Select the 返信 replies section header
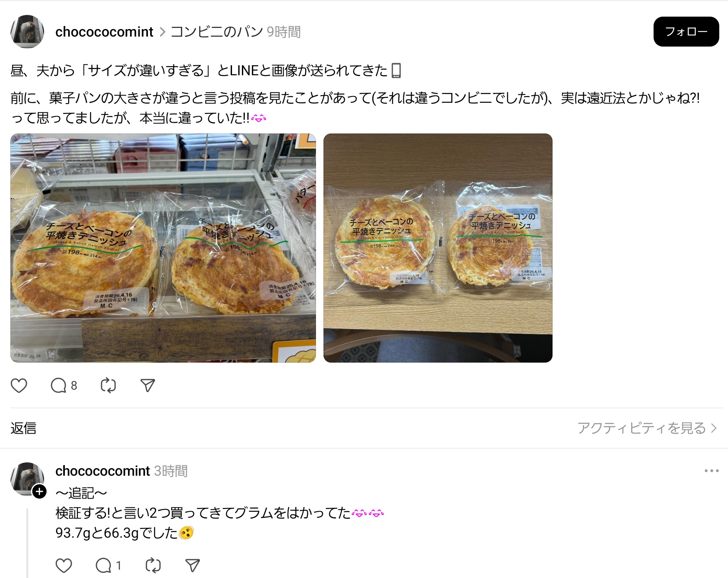 coord(23,428)
